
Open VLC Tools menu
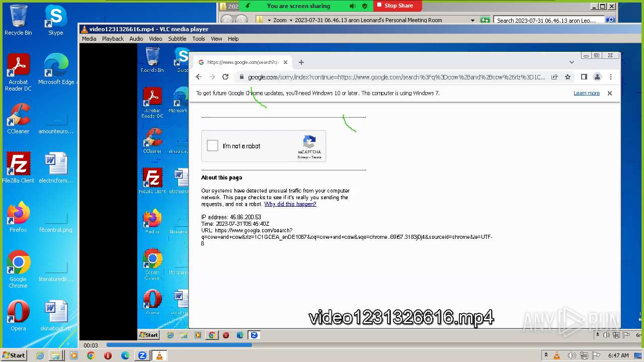coord(199,39)
